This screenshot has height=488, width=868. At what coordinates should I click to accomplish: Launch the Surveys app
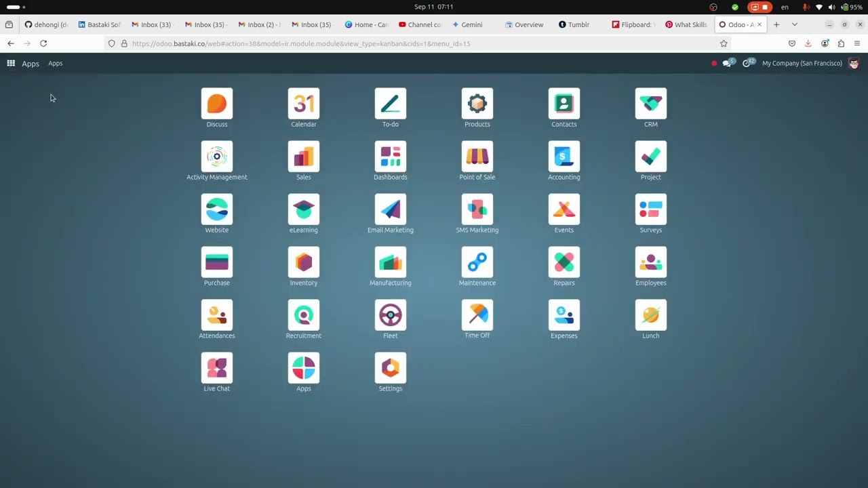(x=651, y=209)
